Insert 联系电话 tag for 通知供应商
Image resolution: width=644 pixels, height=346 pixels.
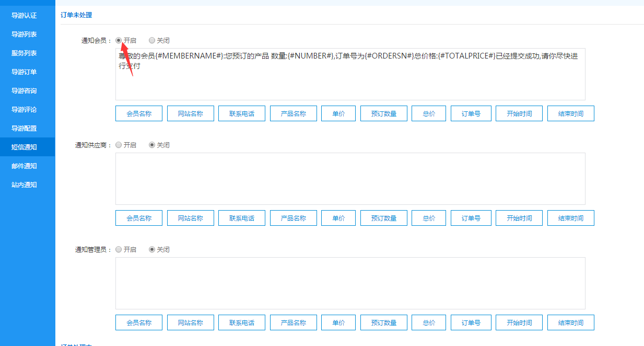coord(242,218)
